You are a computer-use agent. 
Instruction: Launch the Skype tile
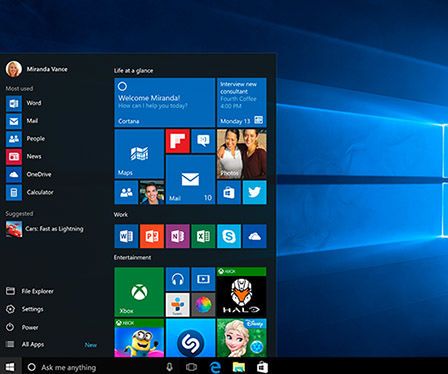[x=229, y=236]
